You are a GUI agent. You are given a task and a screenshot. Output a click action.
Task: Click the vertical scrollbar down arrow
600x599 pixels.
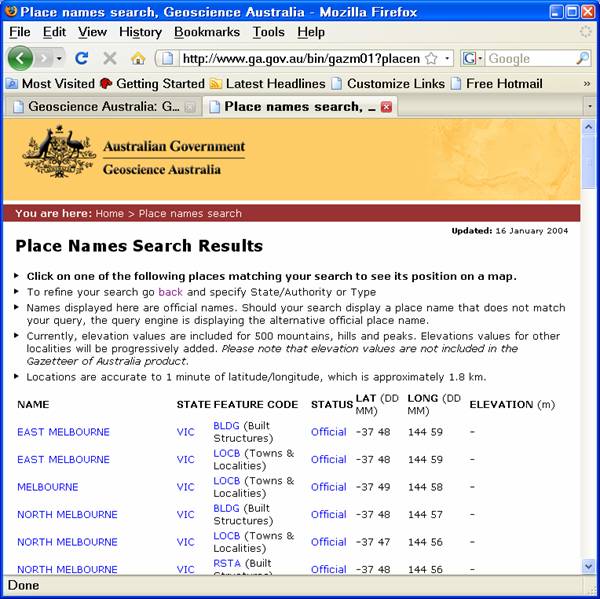pos(588,566)
